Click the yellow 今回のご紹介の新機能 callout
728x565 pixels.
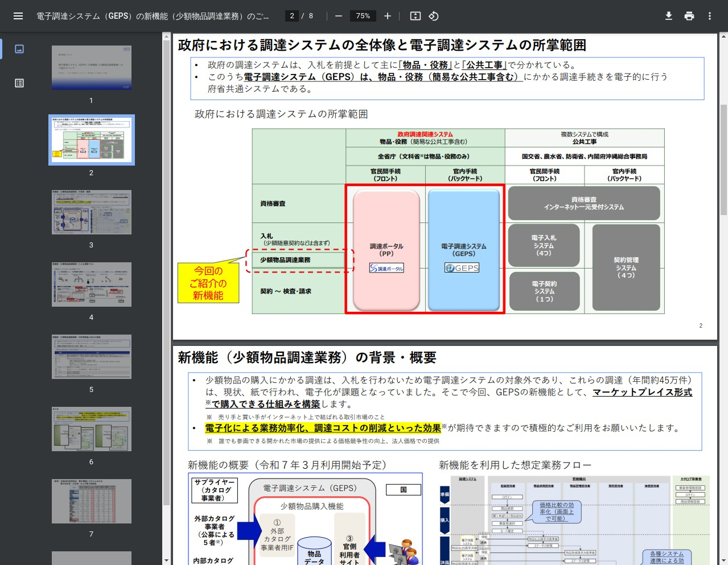click(x=208, y=283)
